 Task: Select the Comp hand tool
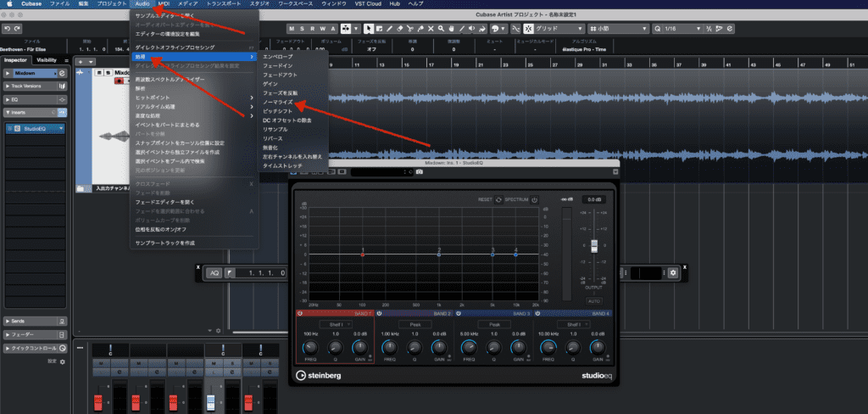(x=451, y=28)
